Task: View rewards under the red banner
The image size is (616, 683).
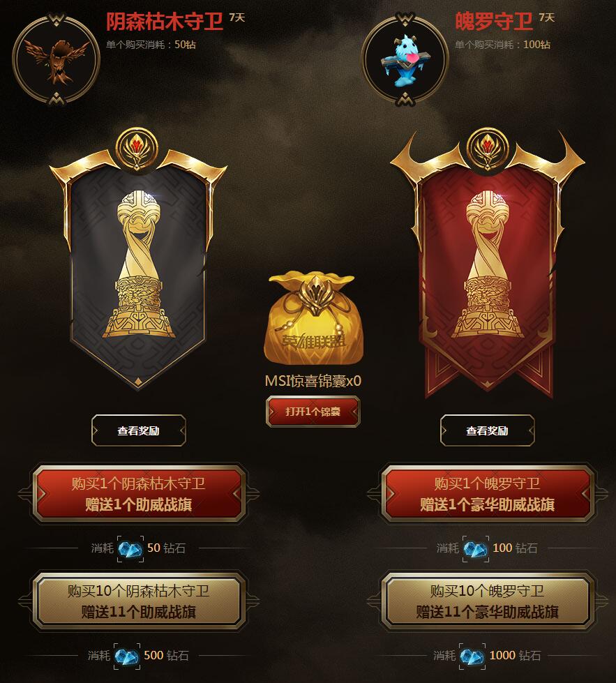Action: [x=488, y=430]
